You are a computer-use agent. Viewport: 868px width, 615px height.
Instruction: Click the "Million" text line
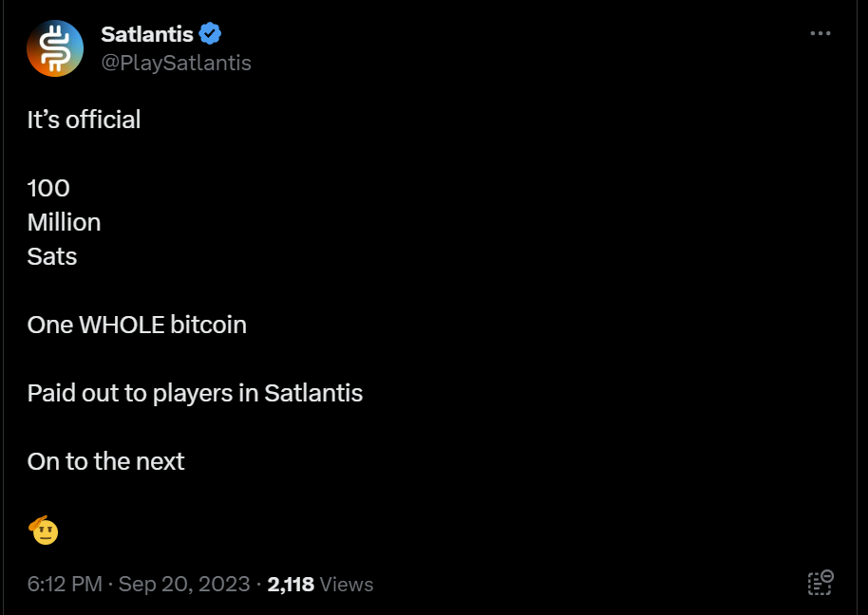coord(64,222)
